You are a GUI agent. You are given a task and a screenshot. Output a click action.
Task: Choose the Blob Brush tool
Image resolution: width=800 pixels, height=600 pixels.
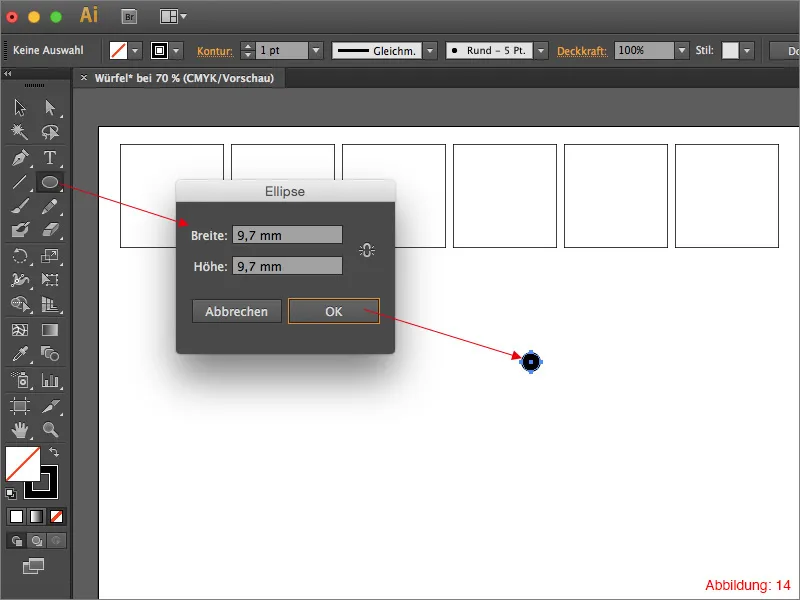pyautogui.click(x=20, y=230)
